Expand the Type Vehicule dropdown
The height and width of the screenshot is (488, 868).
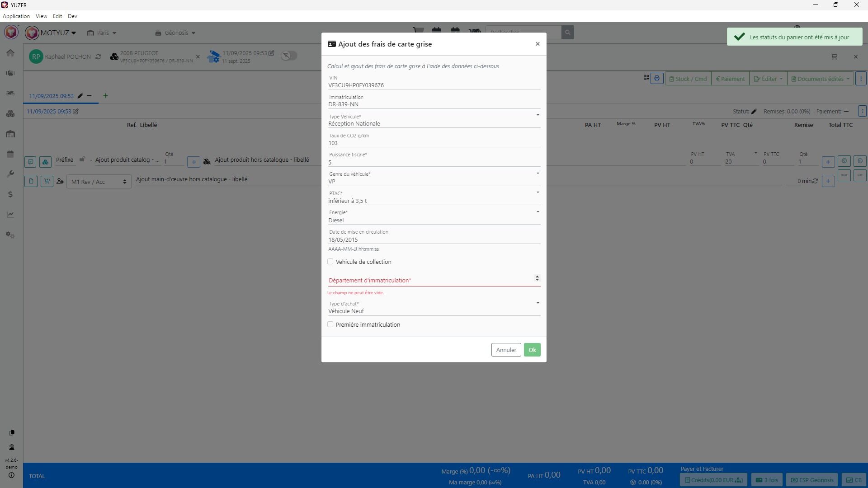433,123
